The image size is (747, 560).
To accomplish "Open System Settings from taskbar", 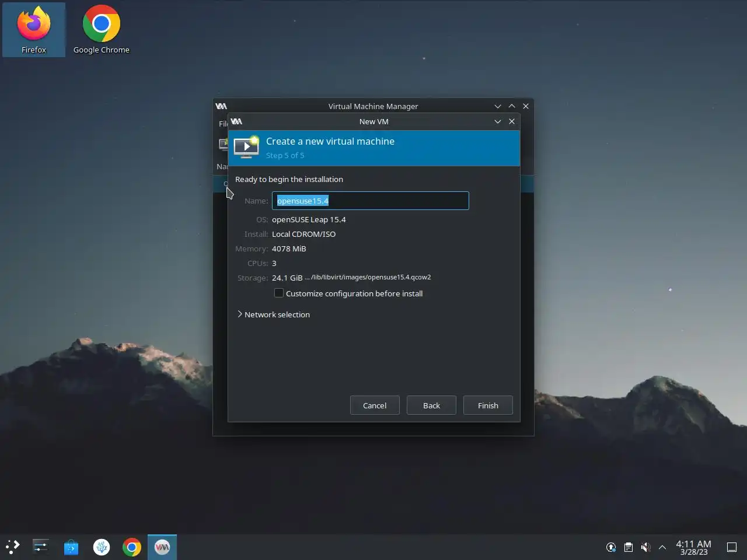I will (x=41, y=547).
